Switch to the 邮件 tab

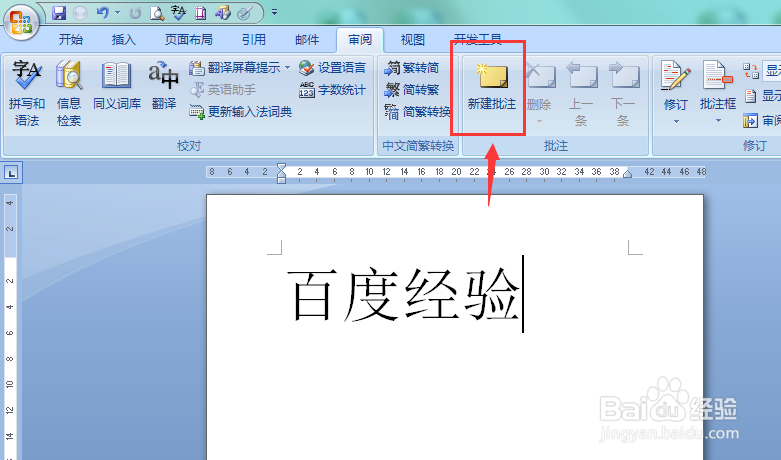(x=307, y=39)
